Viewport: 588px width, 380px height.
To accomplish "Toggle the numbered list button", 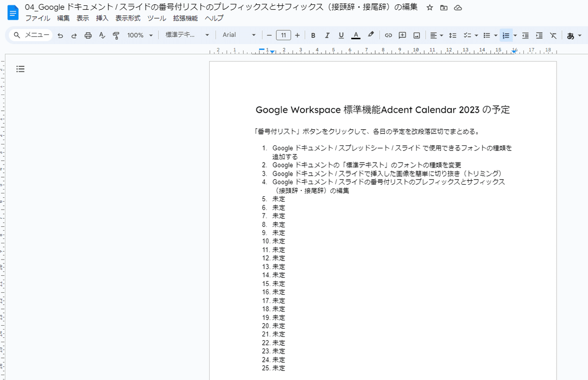I will (506, 35).
